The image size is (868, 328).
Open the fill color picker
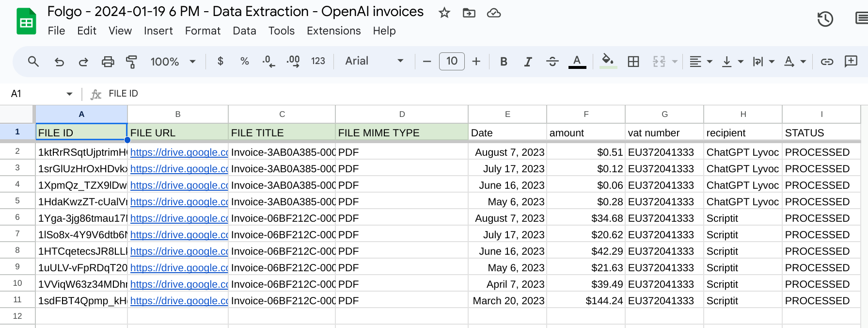[608, 62]
